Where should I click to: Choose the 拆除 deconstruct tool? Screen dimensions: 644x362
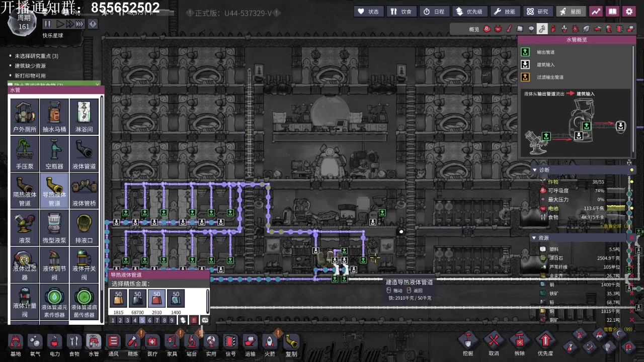520,344
